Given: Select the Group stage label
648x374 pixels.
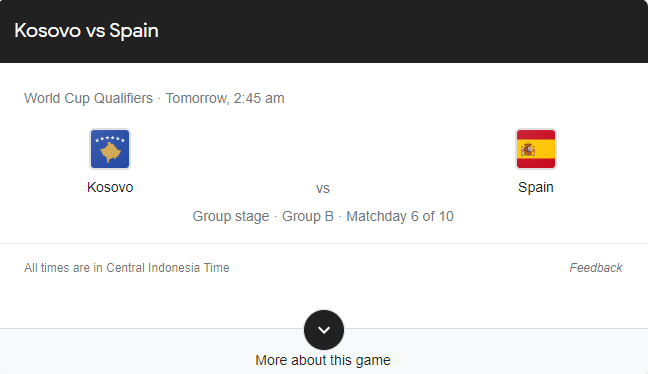Looking at the screenshot, I should click(231, 217).
